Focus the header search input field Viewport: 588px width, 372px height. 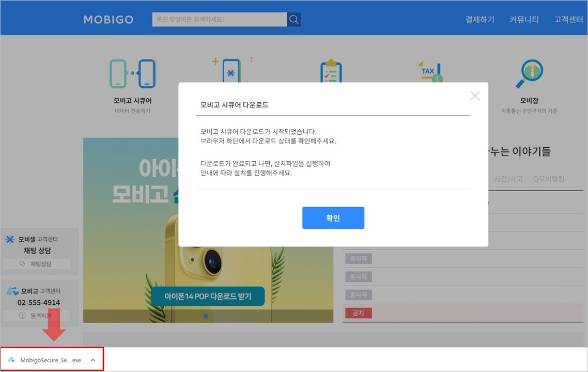click(220, 20)
